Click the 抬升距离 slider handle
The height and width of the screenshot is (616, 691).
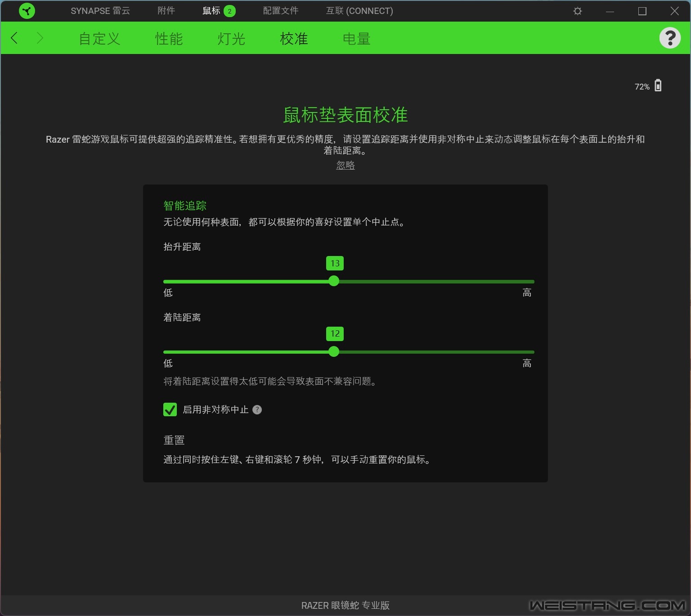click(x=334, y=281)
